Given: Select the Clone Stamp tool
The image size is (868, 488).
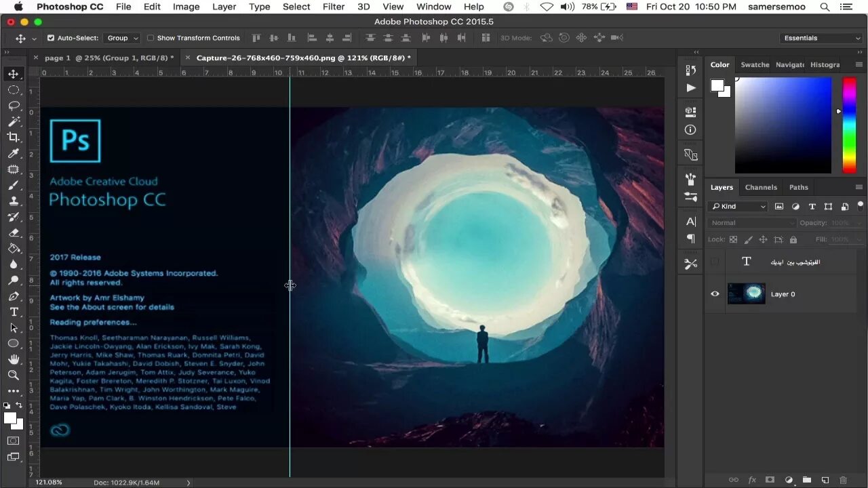Looking at the screenshot, I should coord(14,201).
